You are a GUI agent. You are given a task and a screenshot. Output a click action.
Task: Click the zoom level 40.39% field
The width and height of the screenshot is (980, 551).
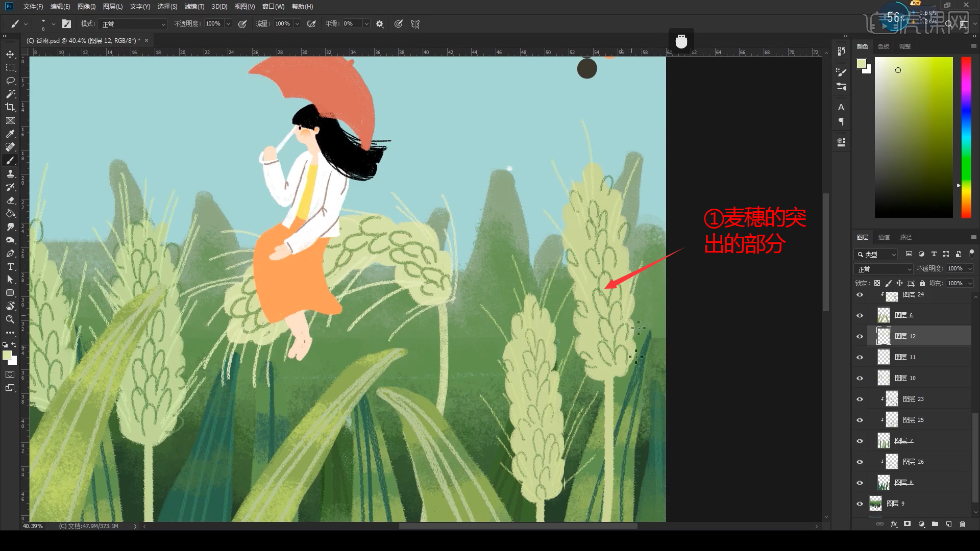[34, 526]
